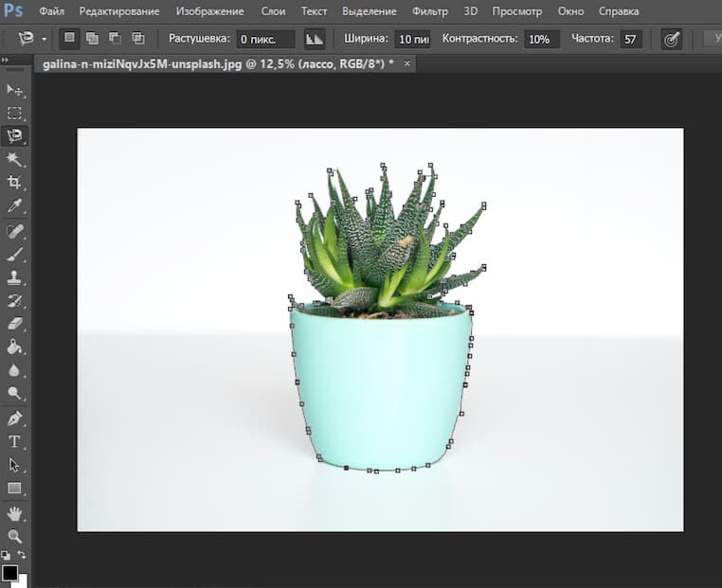722x588 pixels.
Task: Enable the New selection mode
Action: [69, 39]
